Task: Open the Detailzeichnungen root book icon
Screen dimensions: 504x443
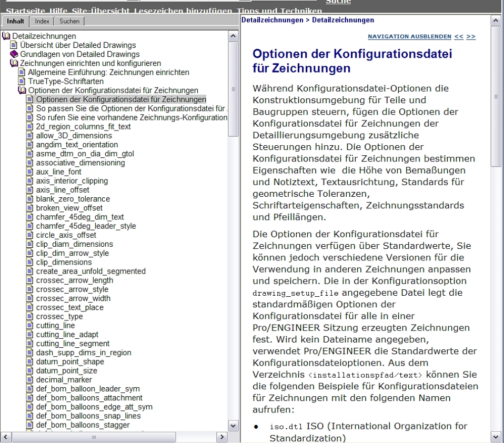Action: click(6, 36)
